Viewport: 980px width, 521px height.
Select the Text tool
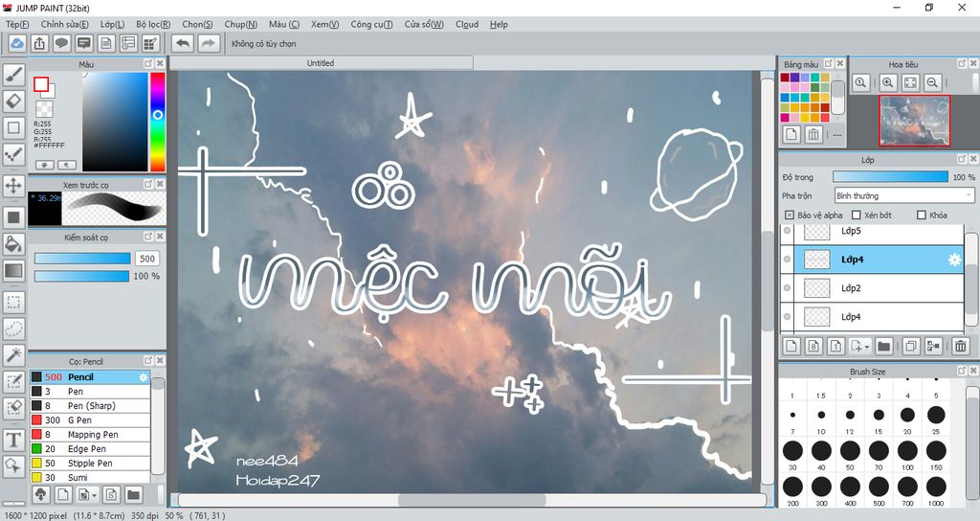tap(13, 440)
